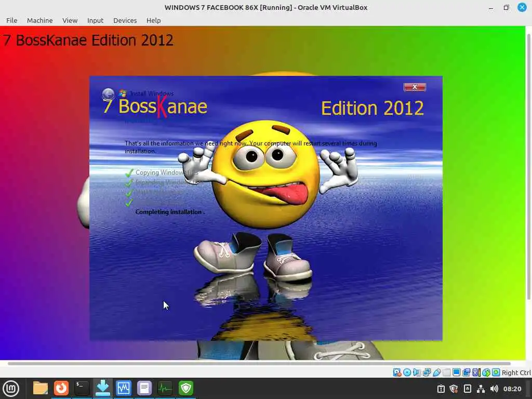Click the VirtualBox horizontal scrollbar
532x399 pixels.
(x=259, y=363)
